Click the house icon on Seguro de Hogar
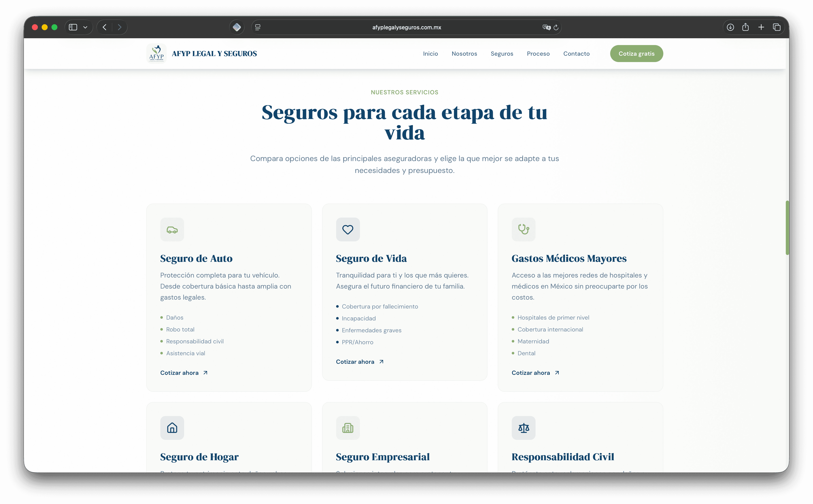 [172, 428]
